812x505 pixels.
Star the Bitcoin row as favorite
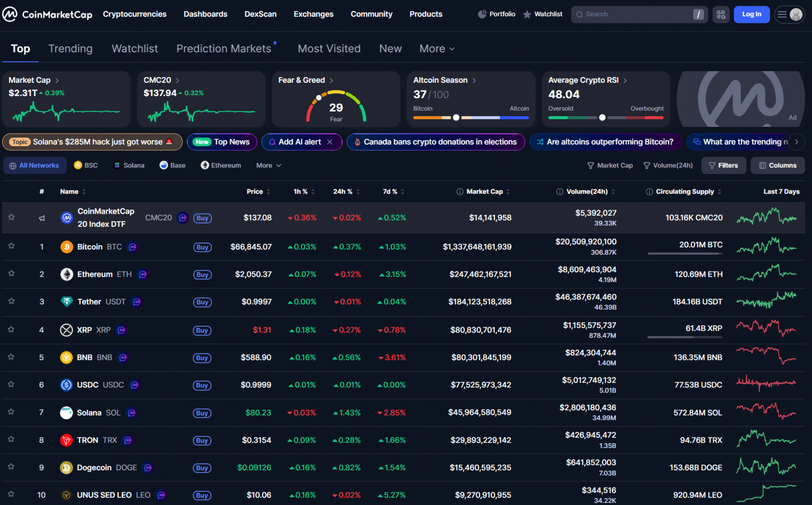(x=11, y=247)
